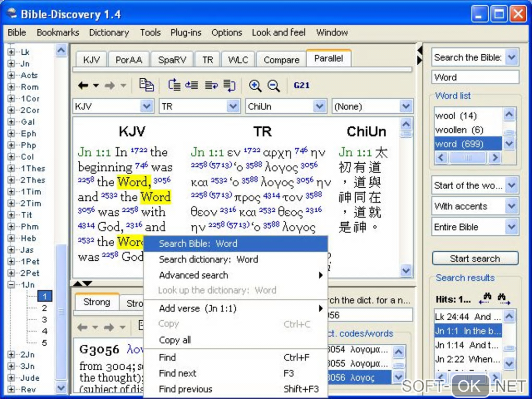This screenshot has height=399, width=532.
Task: Click the Bible text scrollbar down arrow
Action: pos(406,270)
